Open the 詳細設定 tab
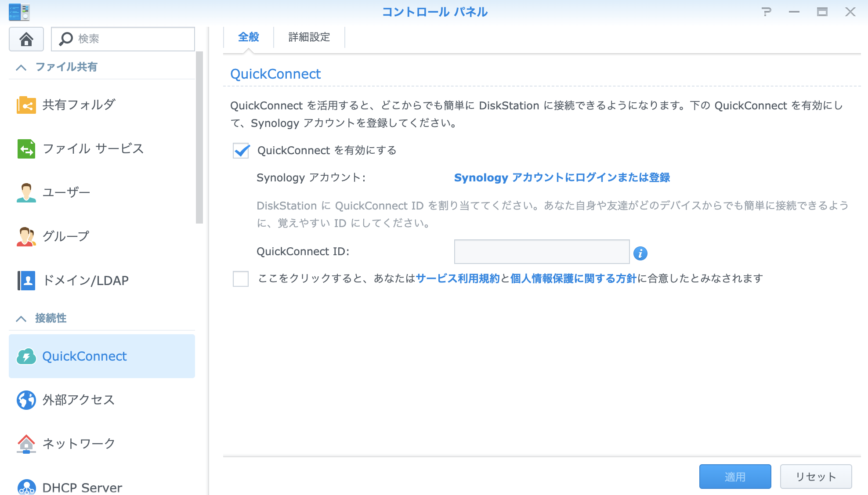The image size is (868, 495). [x=309, y=37]
